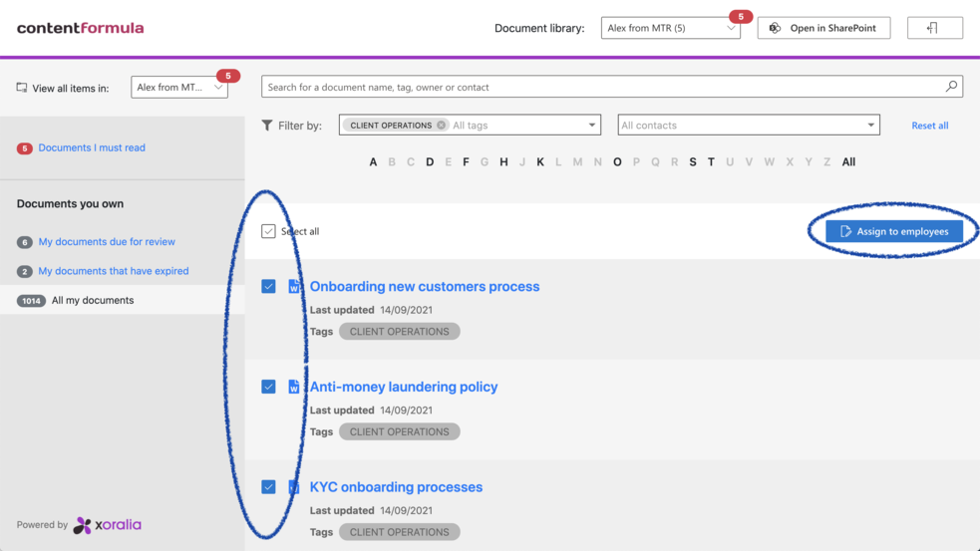
Task: Click Assign to employees button
Action: point(894,231)
